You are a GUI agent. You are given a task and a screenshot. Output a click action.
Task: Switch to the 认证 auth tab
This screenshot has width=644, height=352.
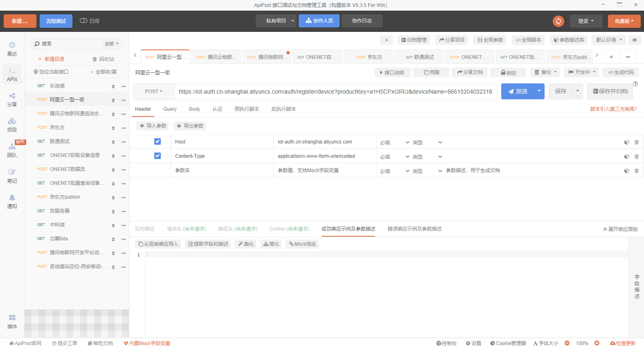(218, 109)
